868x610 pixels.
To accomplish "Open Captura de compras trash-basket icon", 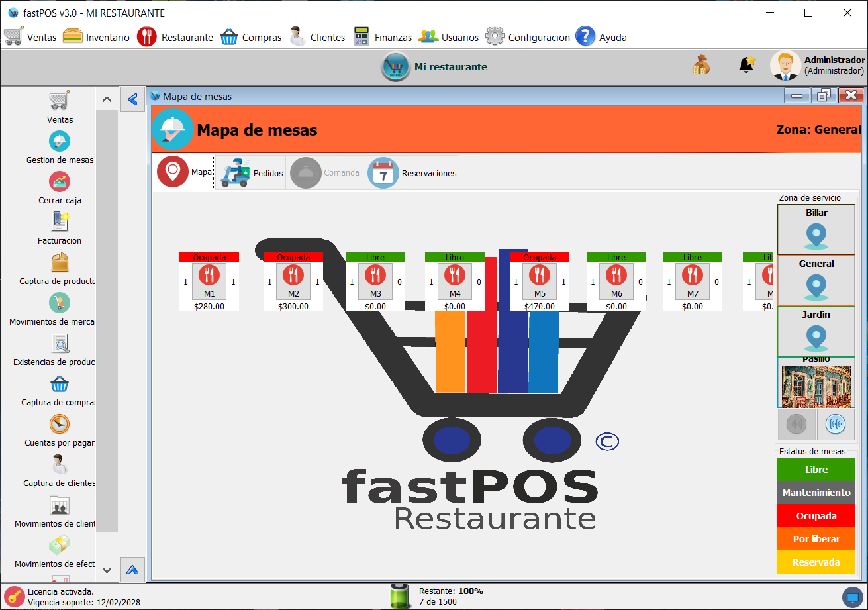I will click(x=59, y=383).
